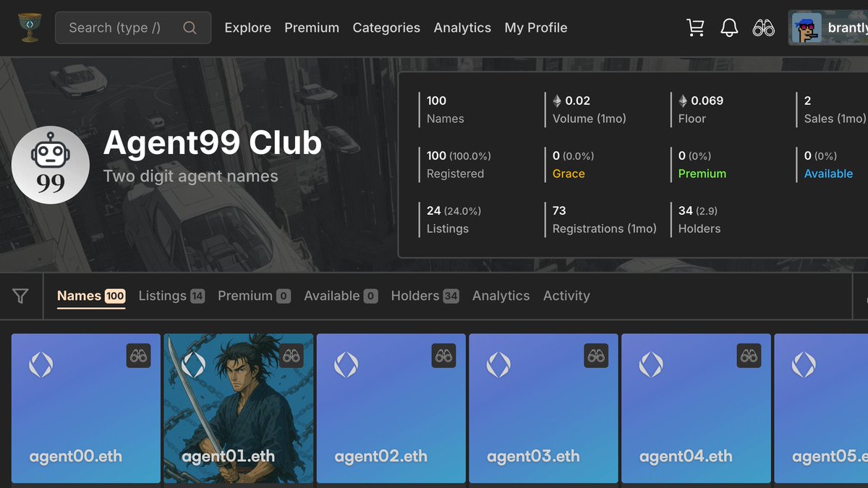
Task: Open the Explore menu
Action: tap(248, 27)
